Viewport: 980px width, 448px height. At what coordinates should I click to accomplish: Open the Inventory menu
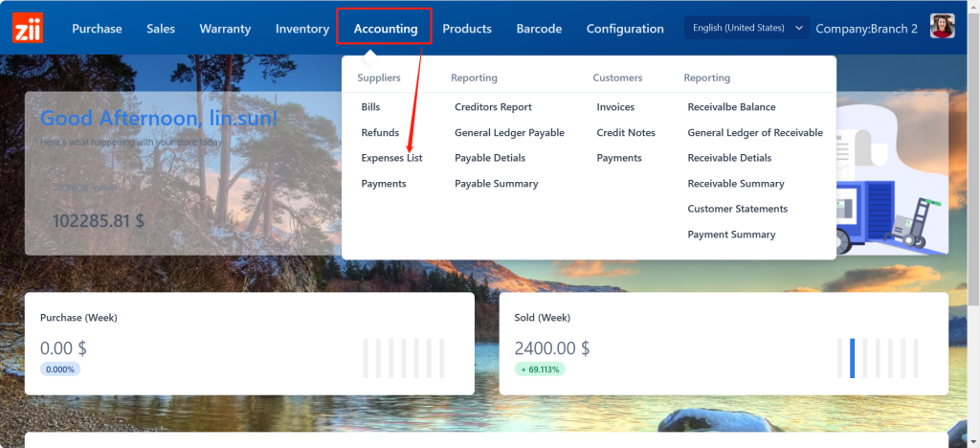point(302,29)
